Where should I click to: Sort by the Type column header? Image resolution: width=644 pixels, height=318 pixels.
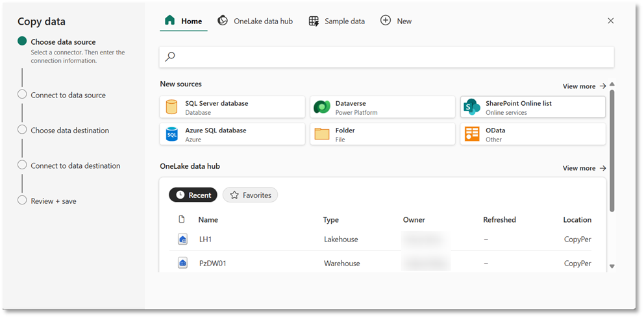(331, 219)
